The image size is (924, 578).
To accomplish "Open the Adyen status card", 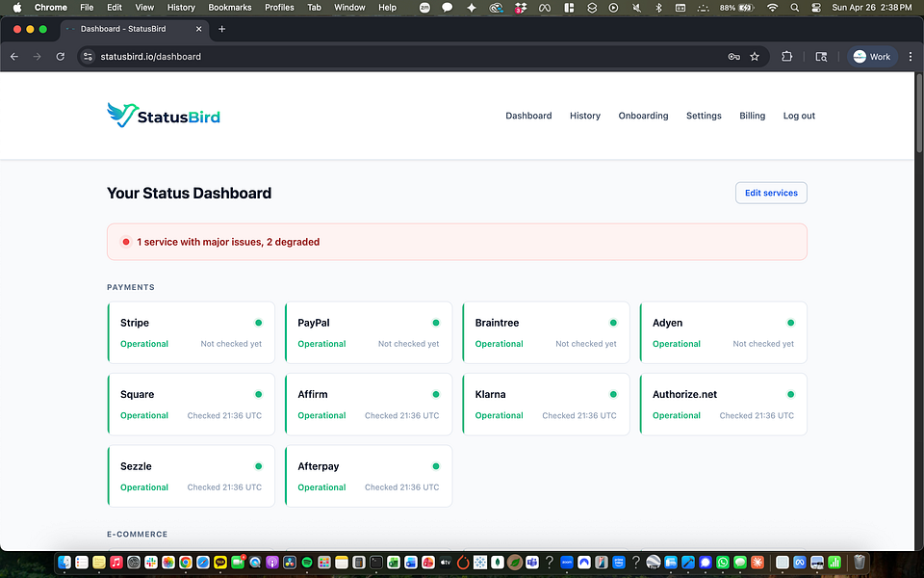I will click(723, 332).
